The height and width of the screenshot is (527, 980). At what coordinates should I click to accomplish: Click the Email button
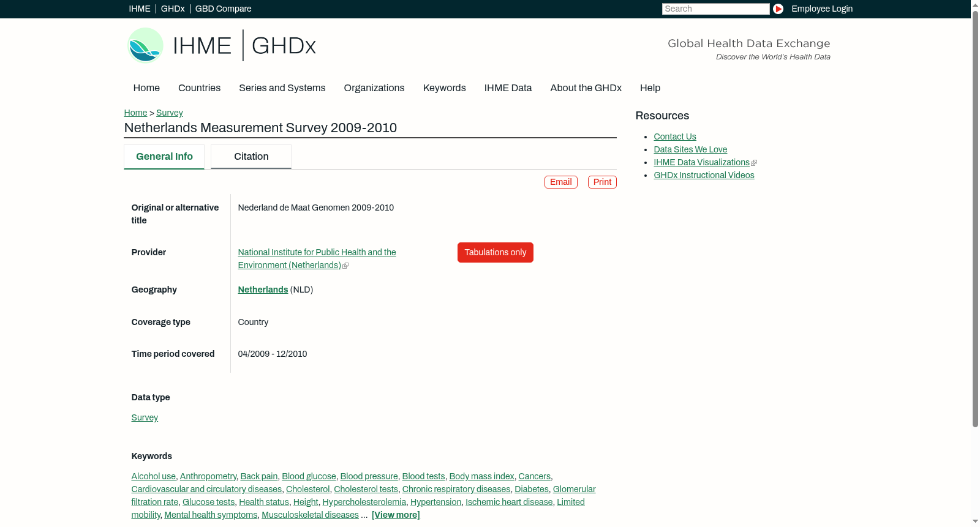click(561, 182)
